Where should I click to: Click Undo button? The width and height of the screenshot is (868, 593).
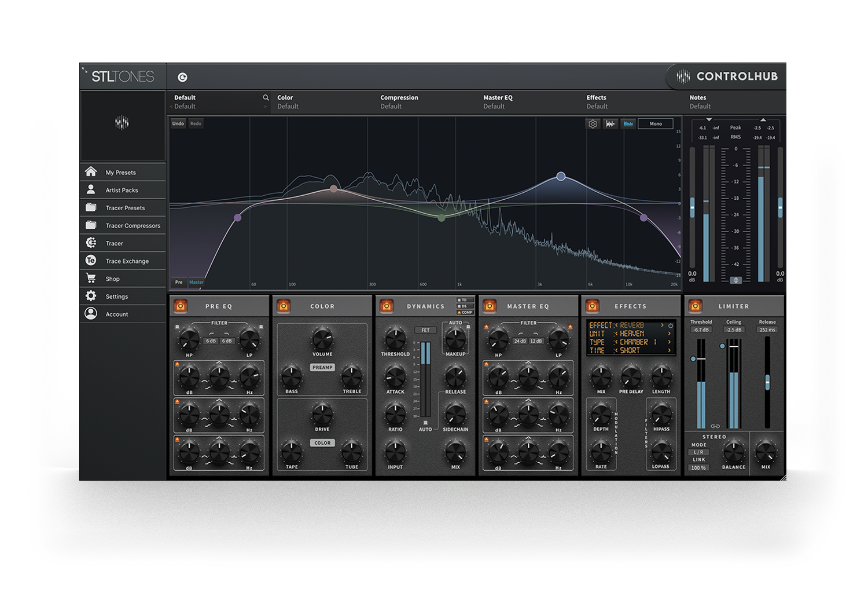tap(178, 123)
